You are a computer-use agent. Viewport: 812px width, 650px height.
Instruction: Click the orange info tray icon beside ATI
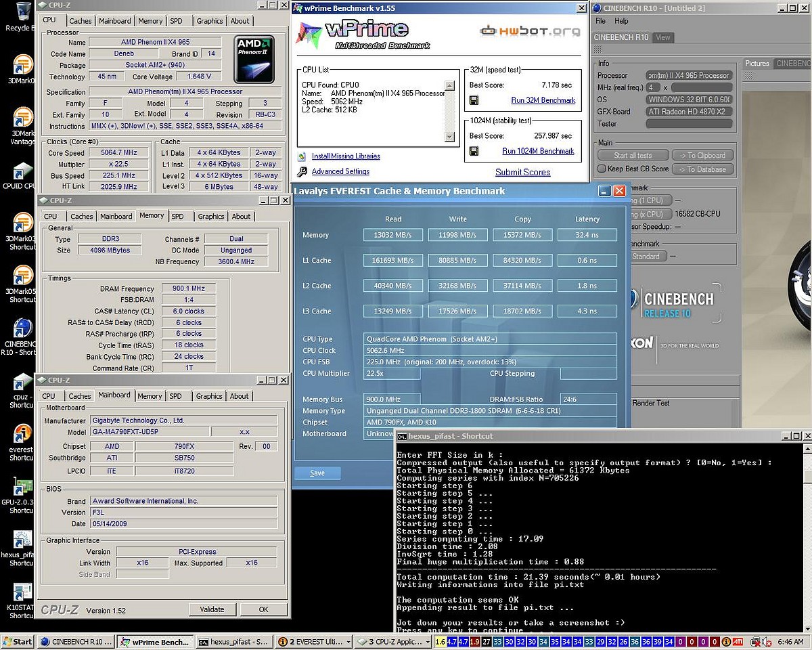725,641
